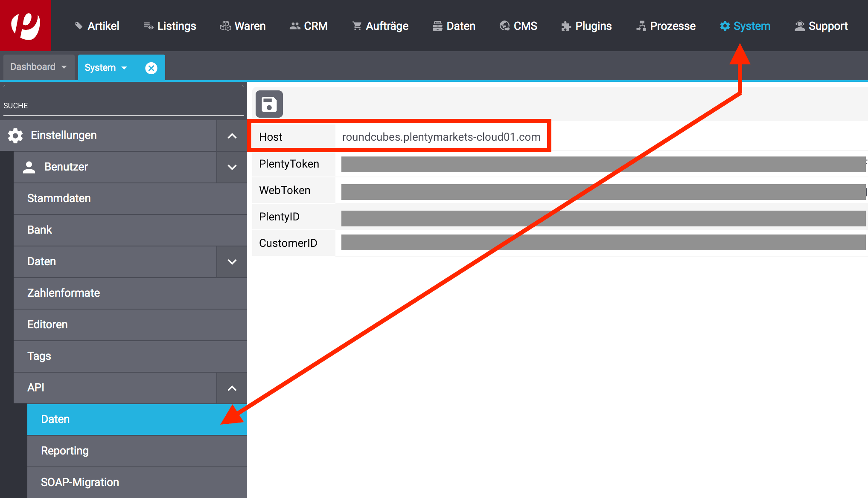
Task: Click the Einstellungen gear icon
Action: pyautogui.click(x=15, y=136)
